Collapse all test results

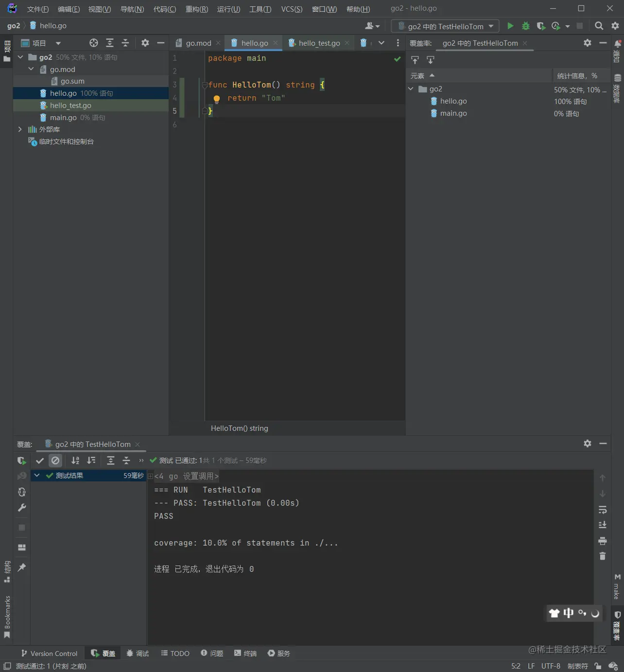click(126, 460)
